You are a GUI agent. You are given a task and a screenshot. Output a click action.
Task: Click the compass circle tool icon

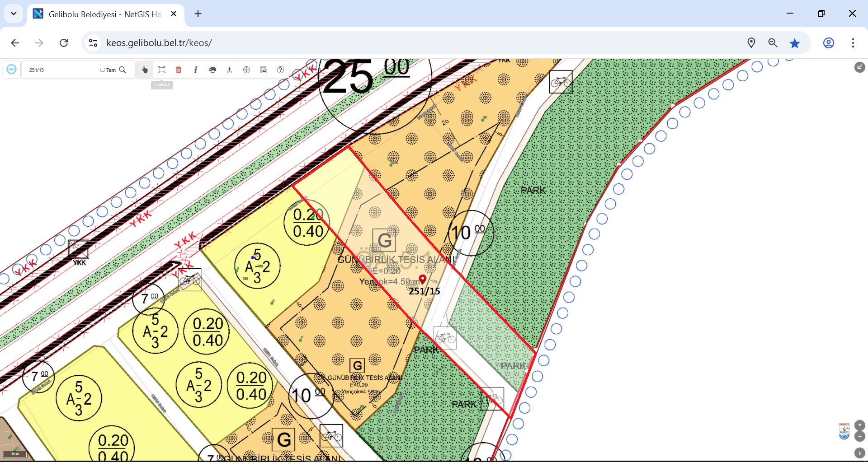pos(246,70)
